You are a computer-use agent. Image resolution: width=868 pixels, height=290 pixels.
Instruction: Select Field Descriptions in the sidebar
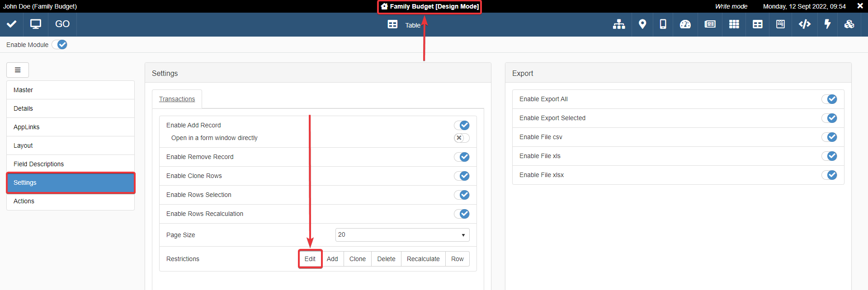38,164
